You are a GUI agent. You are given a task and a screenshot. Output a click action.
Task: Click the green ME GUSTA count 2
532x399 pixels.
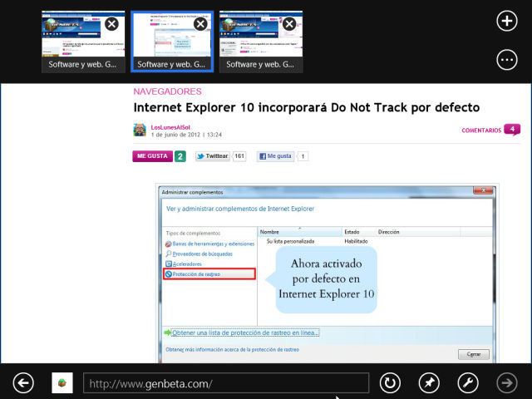(x=180, y=156)
